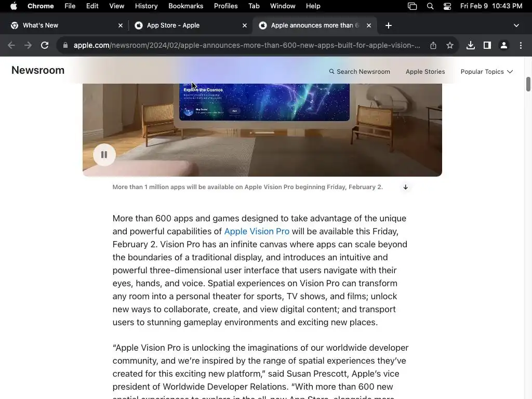Toggle the Chrome side panel
Viewport: 532px width, 399px height.
tap(487, 45)
